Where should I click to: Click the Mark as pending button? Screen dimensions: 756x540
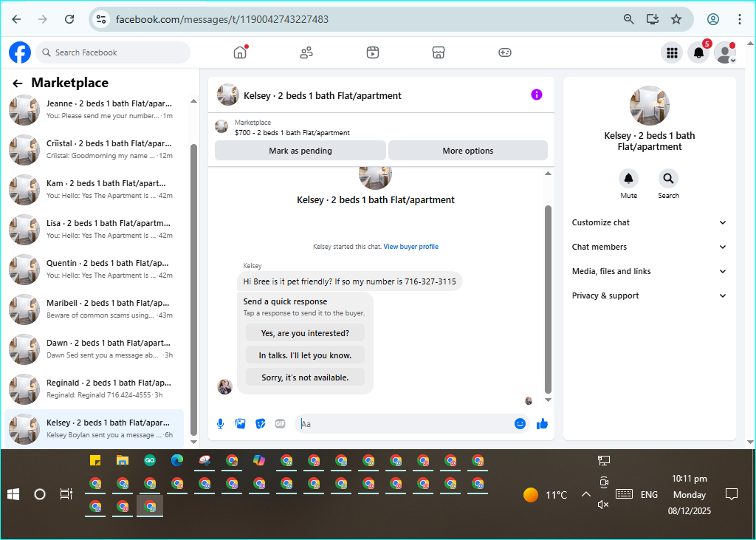tap(300, 151)
